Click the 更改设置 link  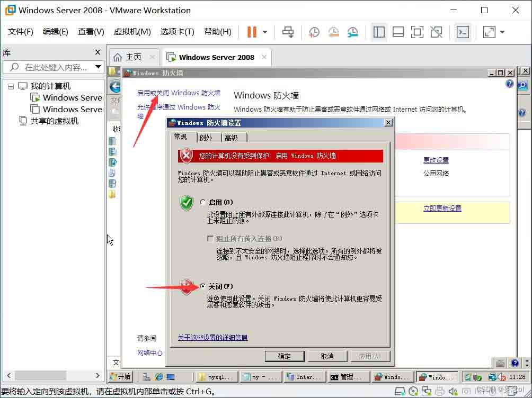[436, 160]
